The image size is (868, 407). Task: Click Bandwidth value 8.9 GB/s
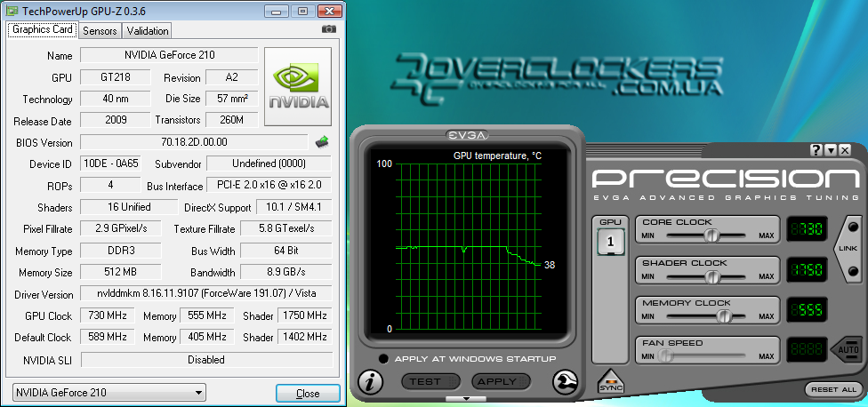coord(286,272)
